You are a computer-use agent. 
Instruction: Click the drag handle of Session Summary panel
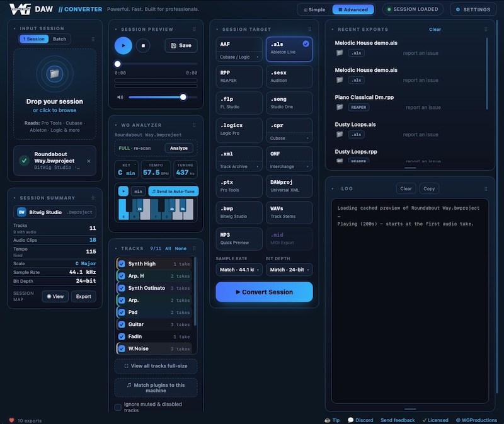[93, 198]
